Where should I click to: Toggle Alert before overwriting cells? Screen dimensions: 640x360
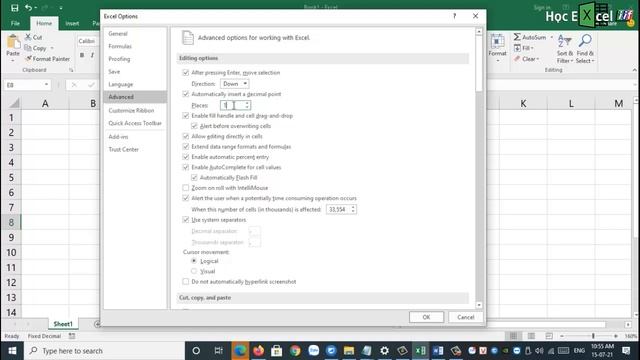pyautogui.click(x=194, y=126)
